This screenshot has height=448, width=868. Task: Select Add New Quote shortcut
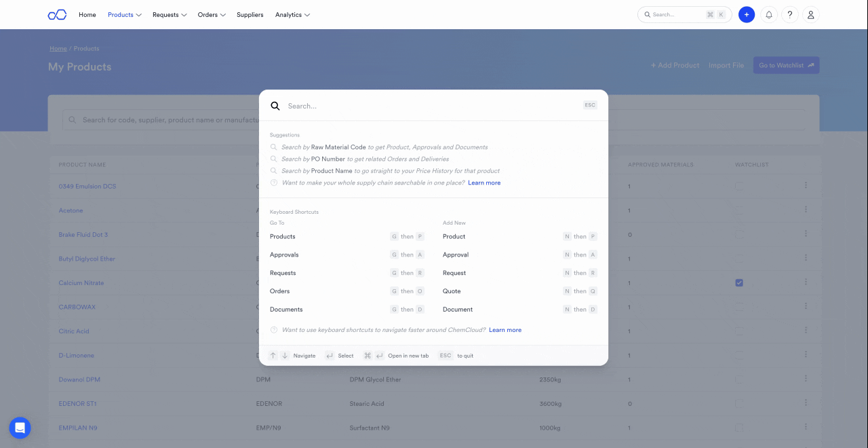click(520, 291)
